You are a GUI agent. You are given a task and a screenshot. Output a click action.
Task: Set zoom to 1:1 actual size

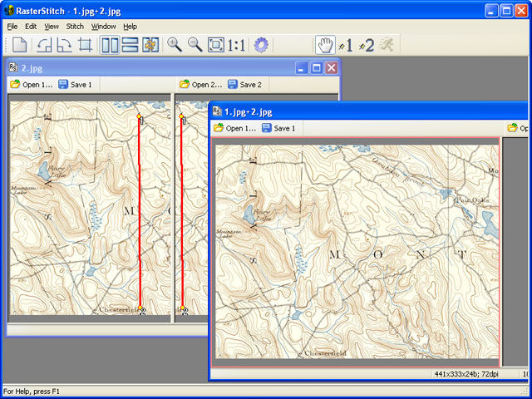pos(236,45)
